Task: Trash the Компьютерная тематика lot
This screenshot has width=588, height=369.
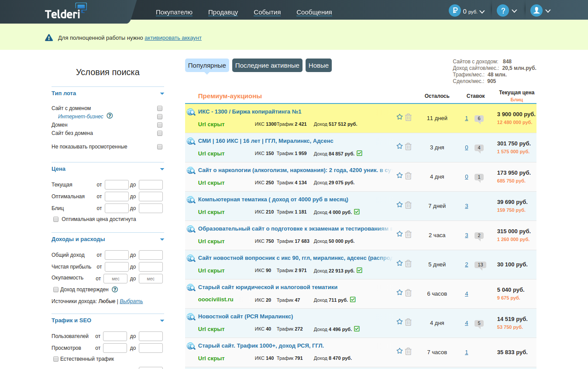Action: 408,205
